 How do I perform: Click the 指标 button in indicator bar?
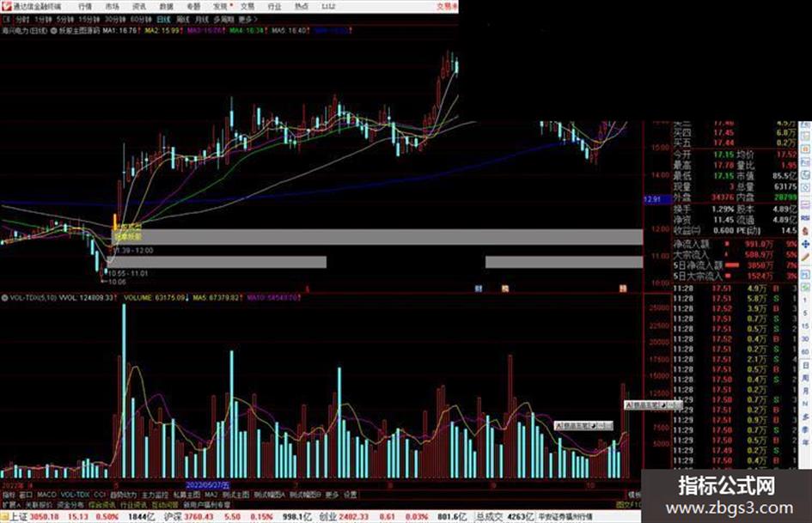point(9,495)
